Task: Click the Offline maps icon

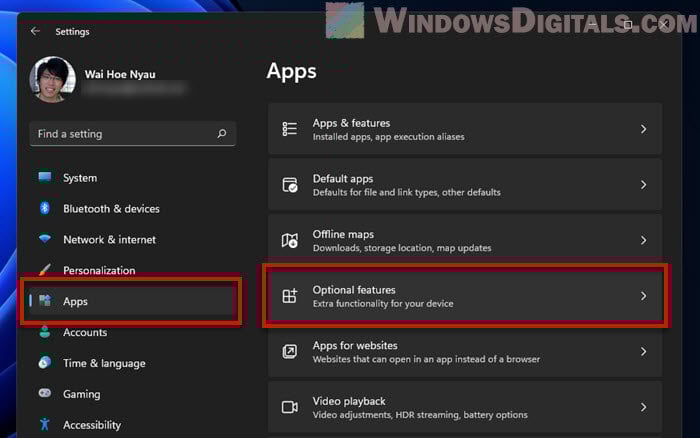Action: click(x=289, y=240)
